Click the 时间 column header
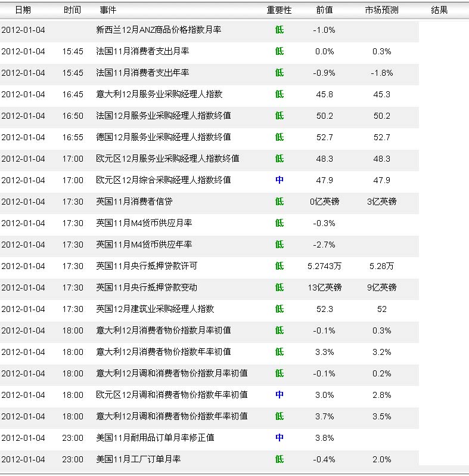The image size is (469, 476). pyautogui.click(x=72, y=10)
